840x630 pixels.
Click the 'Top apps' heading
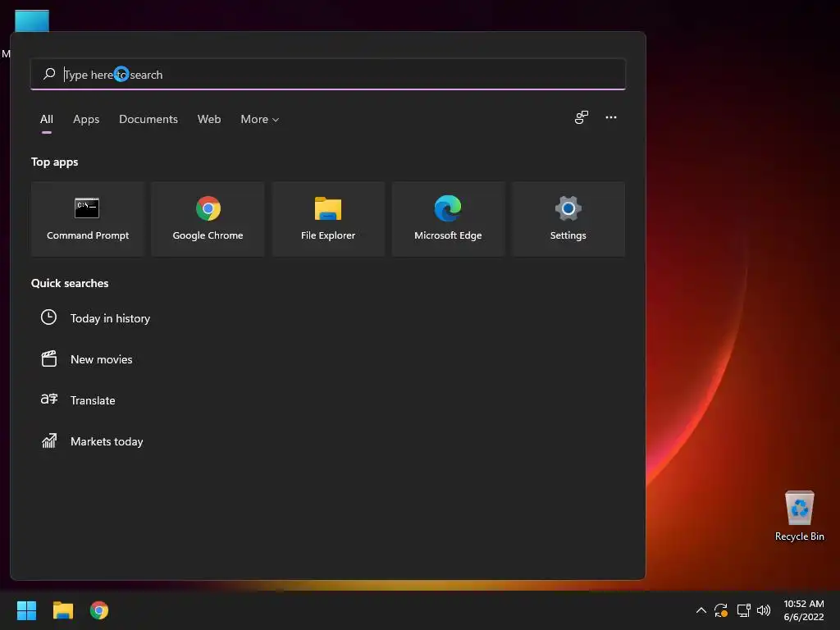55,162
